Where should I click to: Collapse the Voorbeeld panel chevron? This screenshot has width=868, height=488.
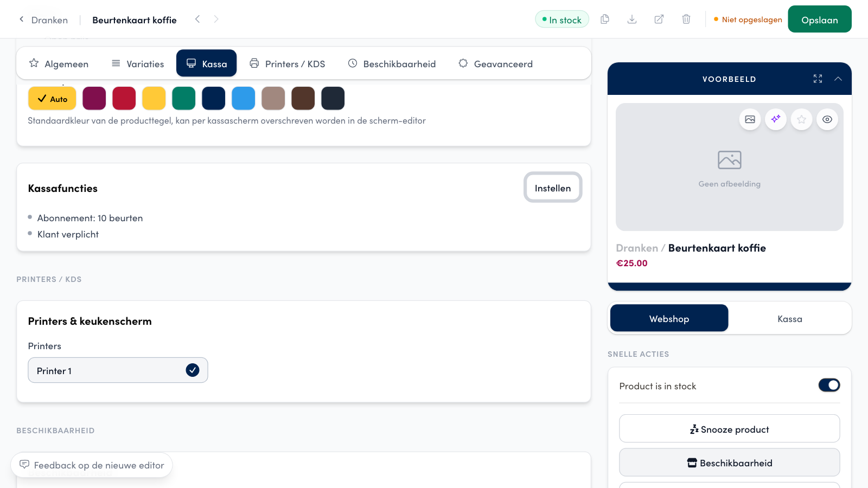click(x=838, y=79)
